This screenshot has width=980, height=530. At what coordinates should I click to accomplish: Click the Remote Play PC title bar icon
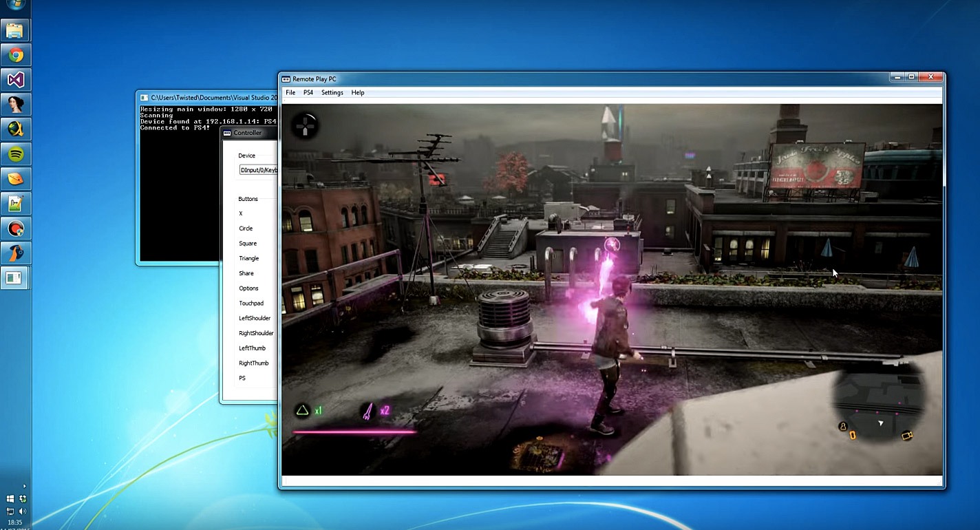(x=286, y=79)
